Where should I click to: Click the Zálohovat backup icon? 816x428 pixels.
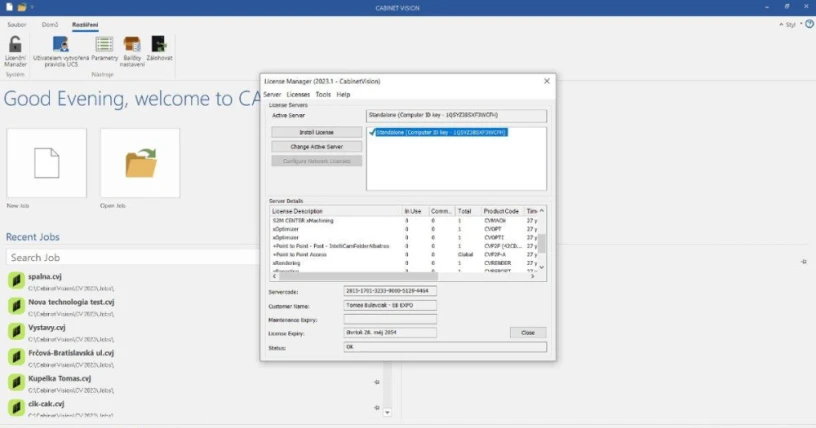tap(159, 44)
